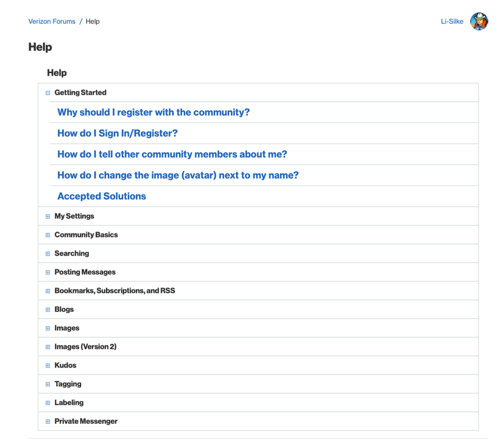Open Li-Silke's avatar image

pyautogui.click(x=479, y=21)
